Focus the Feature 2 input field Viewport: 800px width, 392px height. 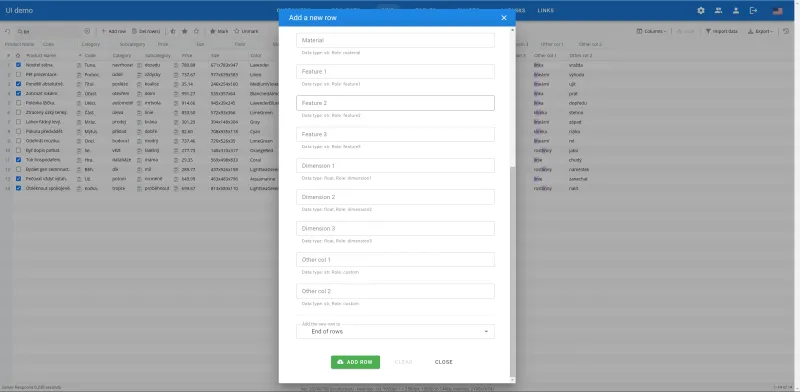click(x=395, y=103)
